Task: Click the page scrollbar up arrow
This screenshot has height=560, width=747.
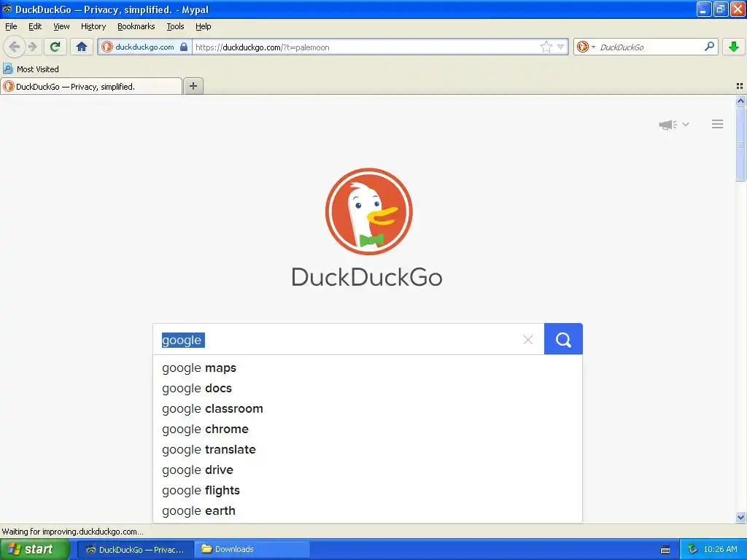Action: point(740,101)
